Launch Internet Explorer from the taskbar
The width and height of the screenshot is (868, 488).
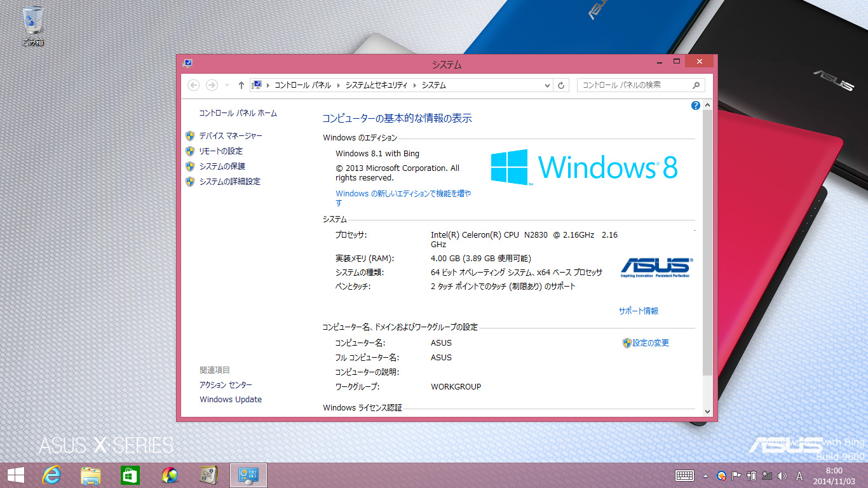pos(51,475)
